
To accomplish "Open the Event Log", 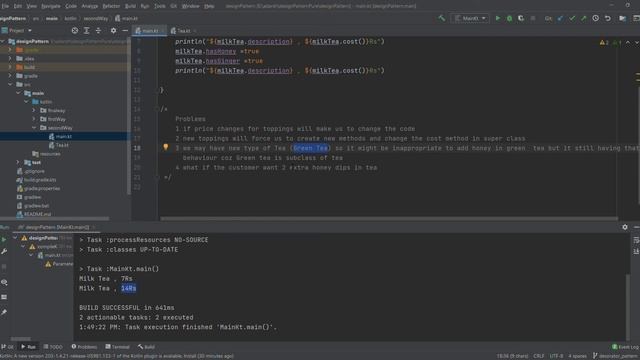I will pyautogui.click(x=625, y=347).
